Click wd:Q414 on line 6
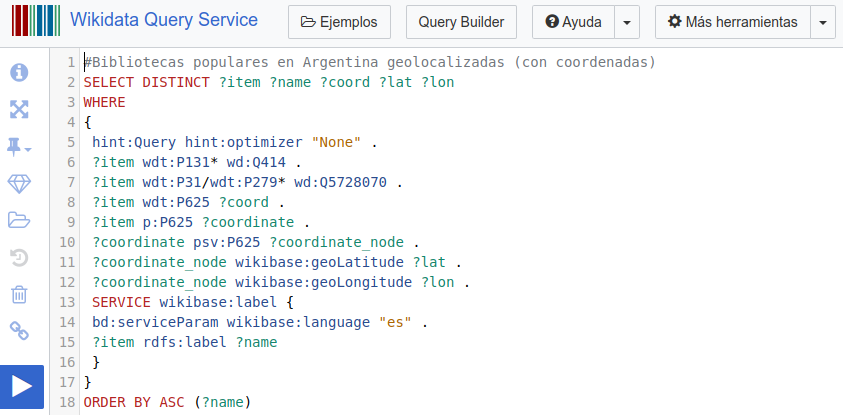Viewport: 843px width, 415px height. click(256, 162)
